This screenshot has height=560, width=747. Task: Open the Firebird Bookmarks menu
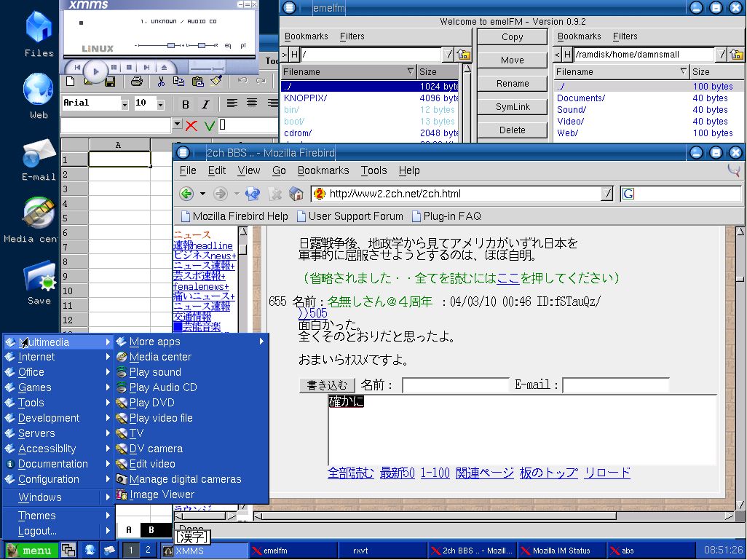[x=323, y=170]
